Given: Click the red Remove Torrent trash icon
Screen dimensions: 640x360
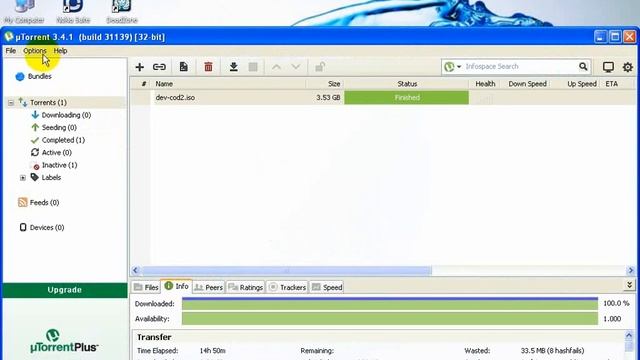Looking at the screenshot, I should pyautogui.click(x=208, y=67).
